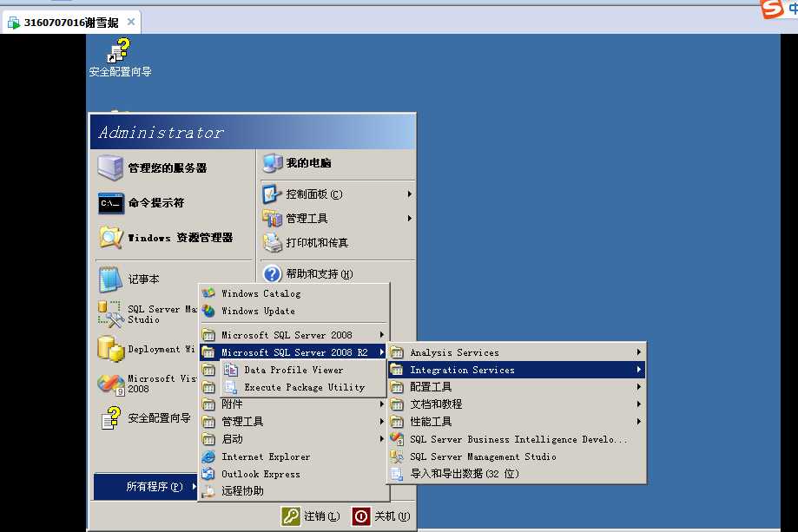Expand Analysis Services submenu arrow

click(x=639, y=352)
